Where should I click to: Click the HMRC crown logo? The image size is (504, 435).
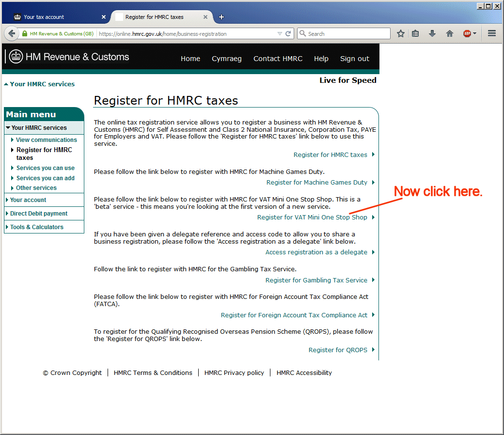[16, 57]
